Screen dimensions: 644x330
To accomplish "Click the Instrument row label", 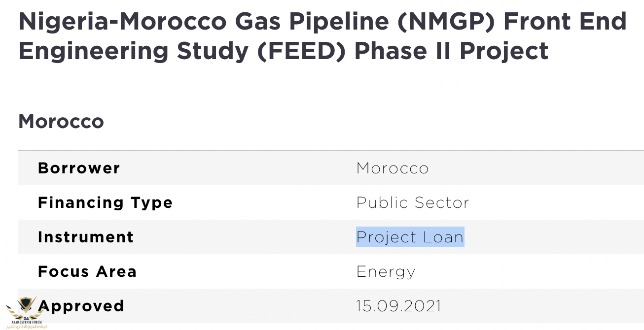I will coord(86,237).
